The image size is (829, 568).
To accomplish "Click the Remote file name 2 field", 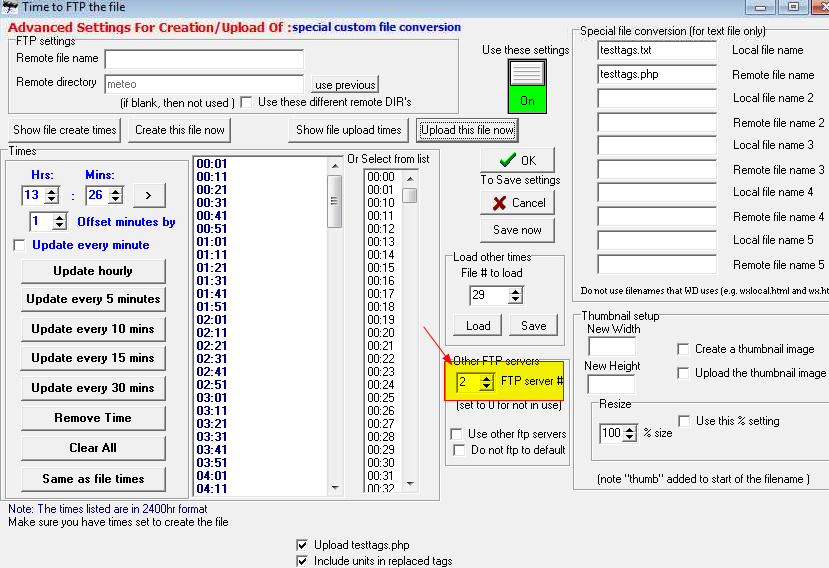I will click(x=657, y=123).
